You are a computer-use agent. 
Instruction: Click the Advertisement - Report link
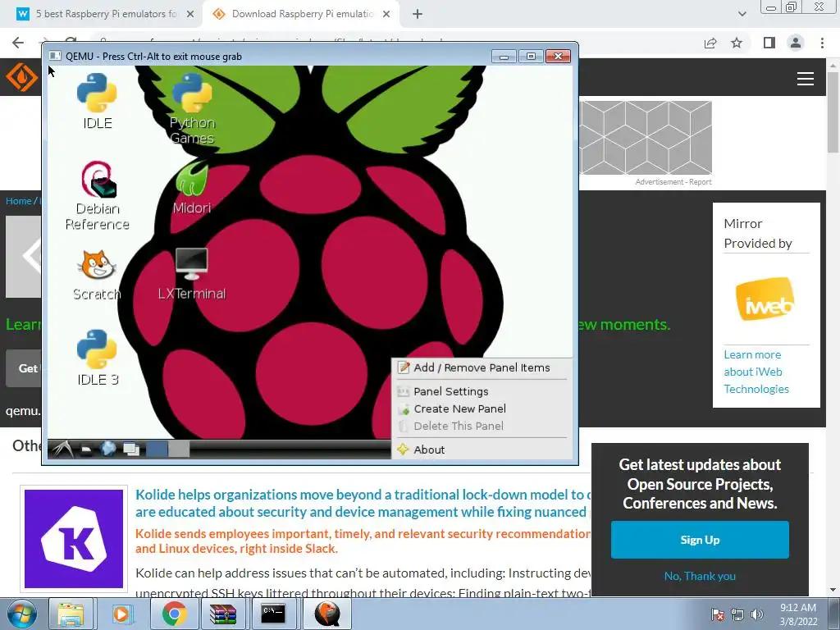pos(673,182)
